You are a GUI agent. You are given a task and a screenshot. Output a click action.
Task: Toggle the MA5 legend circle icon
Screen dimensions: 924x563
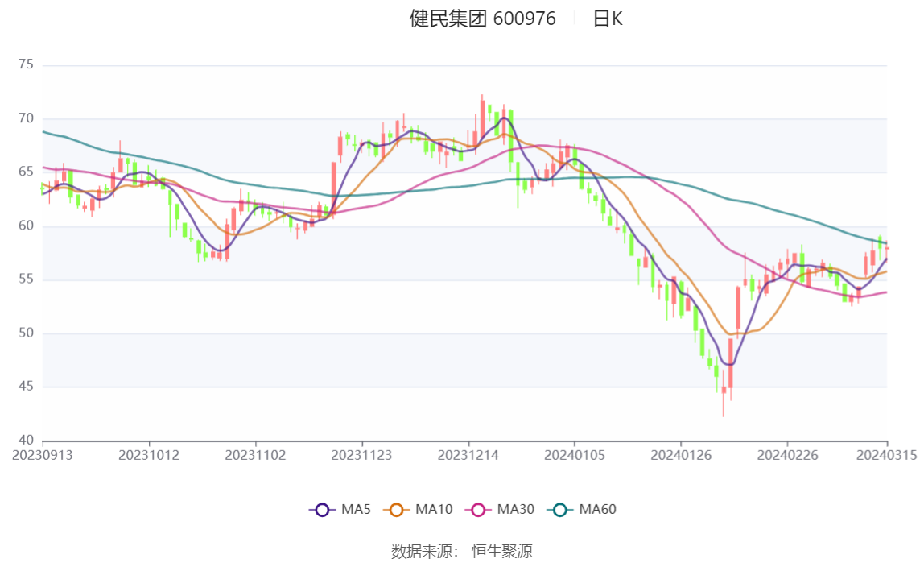coord(322,510)
